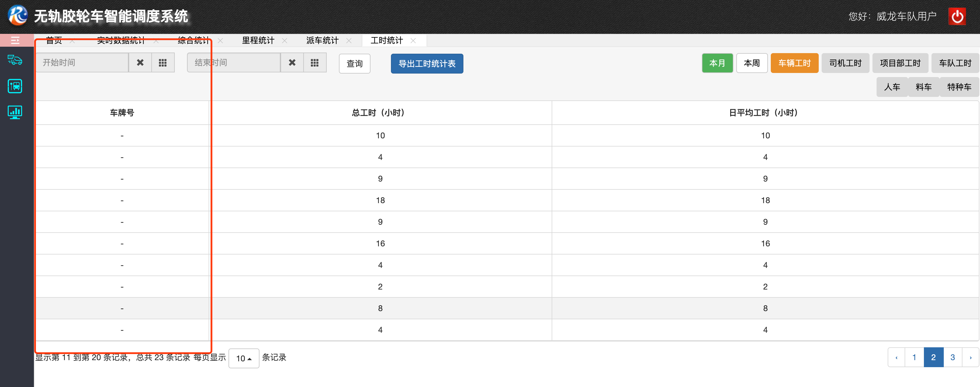This screenshot has height=387, width=980.
Task: Switch to the 里程统计 tab
Action: tap(258, 41)
